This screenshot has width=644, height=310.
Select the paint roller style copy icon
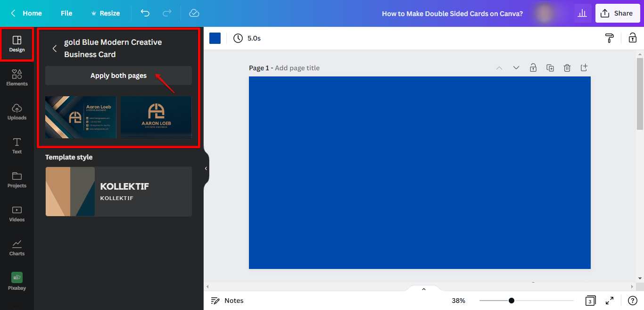point(609,38)
